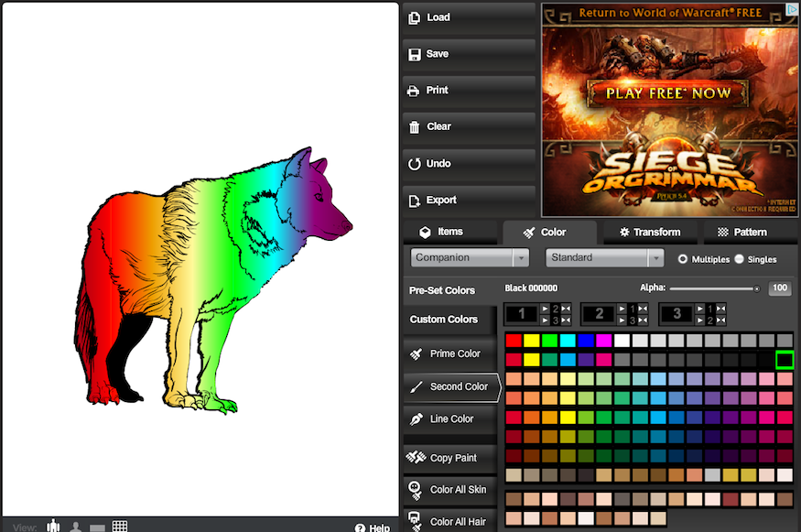Image resolution: width=801 pixels, height=532 pixels.
Task: Expand the Standard dropdown
Action: (x=604, y=258)
